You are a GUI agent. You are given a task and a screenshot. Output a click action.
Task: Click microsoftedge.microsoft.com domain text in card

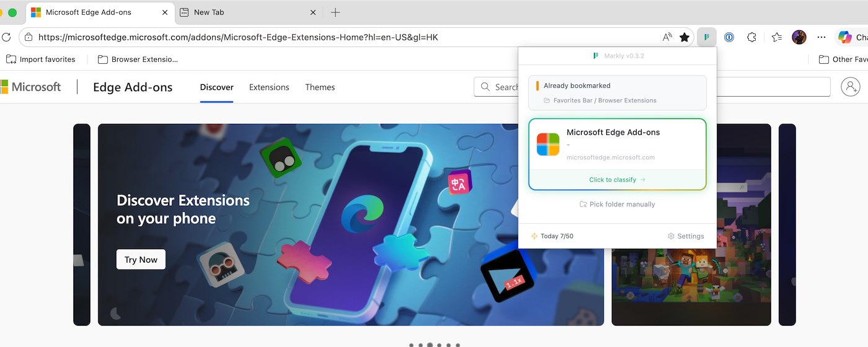point(611,157)
